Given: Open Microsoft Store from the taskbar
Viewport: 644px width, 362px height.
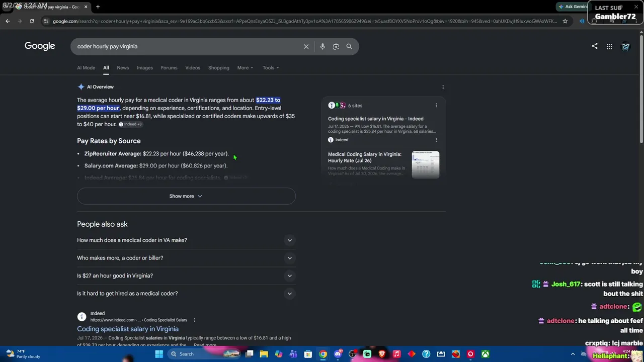Looking at the screenshot, I should [308, 354].
